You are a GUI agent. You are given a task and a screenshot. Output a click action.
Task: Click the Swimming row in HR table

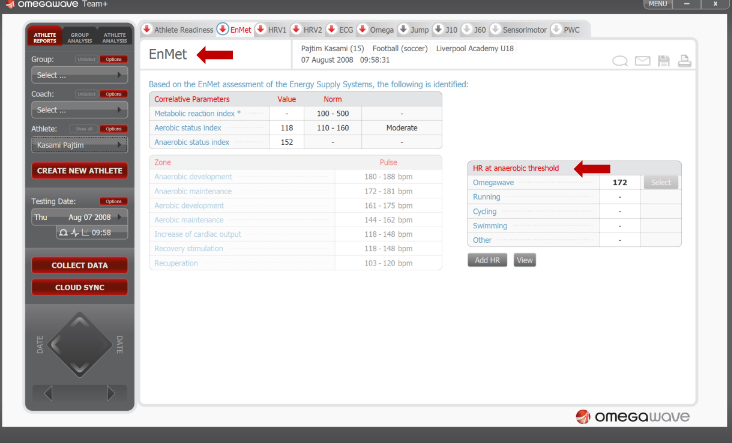coord(574,226)
